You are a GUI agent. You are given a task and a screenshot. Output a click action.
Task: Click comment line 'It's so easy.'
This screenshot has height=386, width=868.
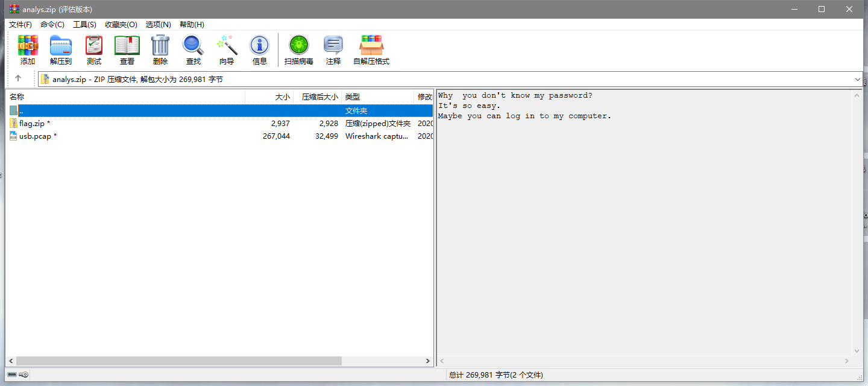pyautogui.click(x=469, y=106)
